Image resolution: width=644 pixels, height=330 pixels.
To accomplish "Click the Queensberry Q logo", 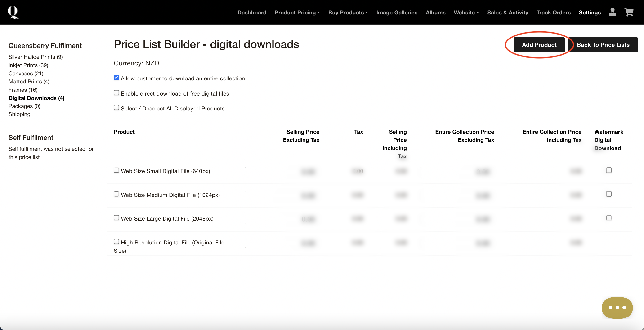I will (x=13, y=13).
